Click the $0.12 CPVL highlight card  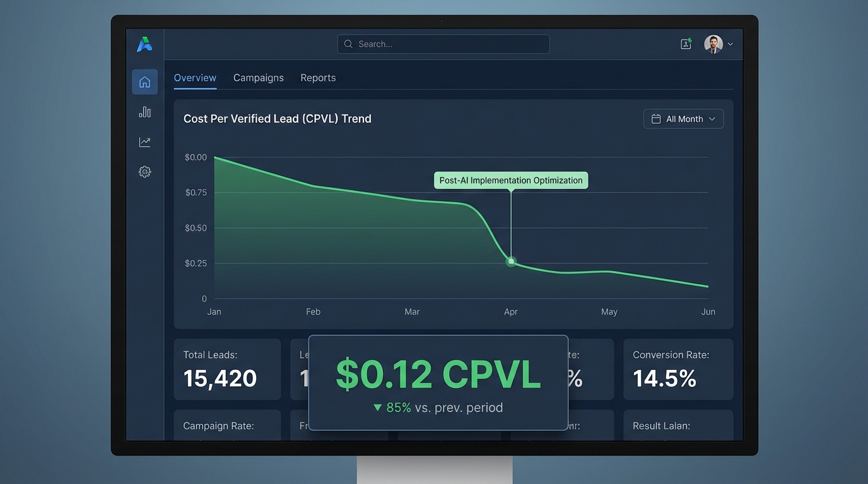coord(438,383)
